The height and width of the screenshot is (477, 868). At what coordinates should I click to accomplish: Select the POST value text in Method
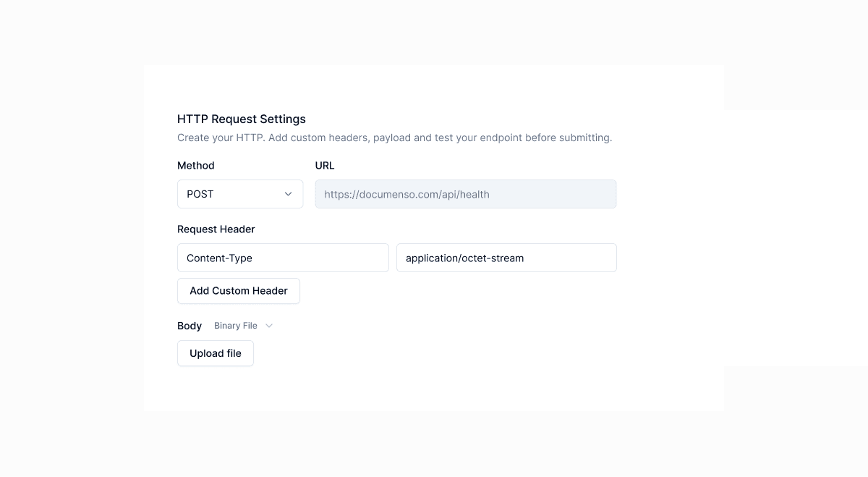(200, 194)
